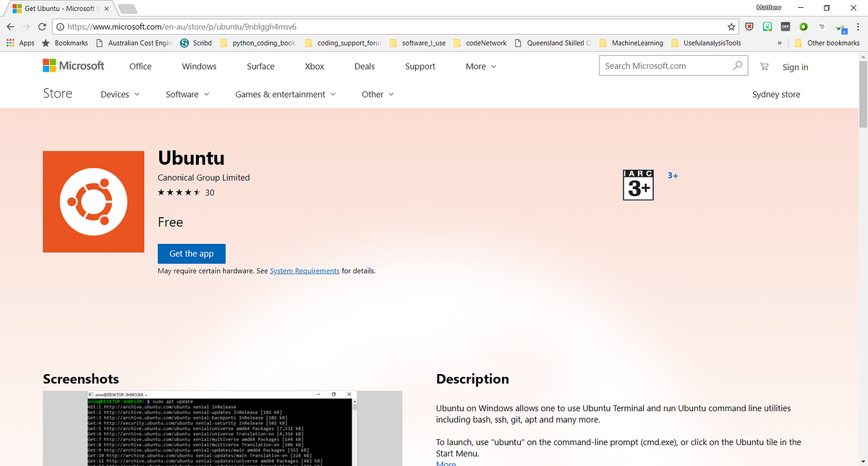Image resolution: width=868 pixels, height=466 pixels.
Task: Select the Support menu item
Action: tap(420, 66)
